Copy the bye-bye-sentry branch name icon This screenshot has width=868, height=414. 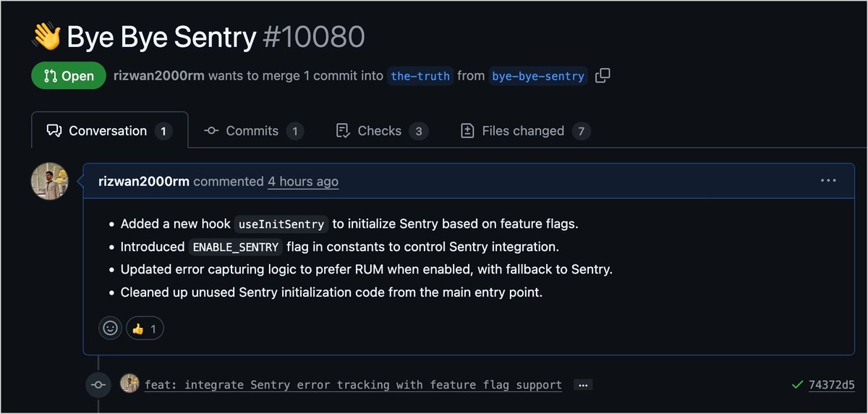coord(603,76)
